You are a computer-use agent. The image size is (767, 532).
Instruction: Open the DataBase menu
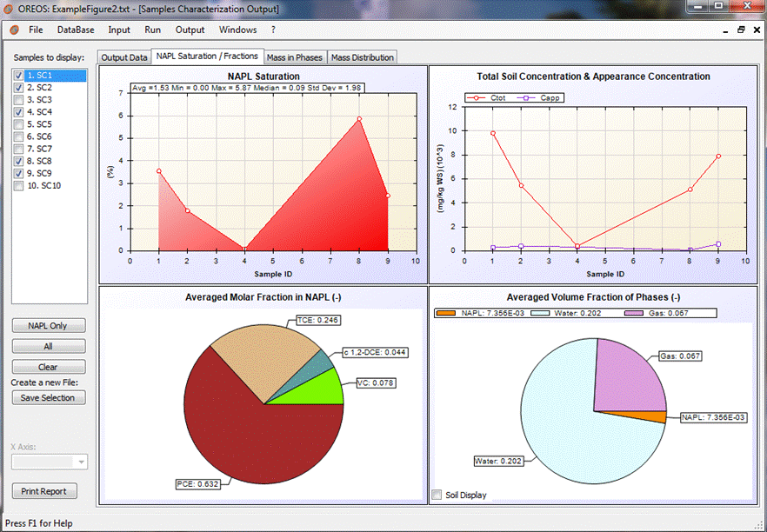point(76,30)
